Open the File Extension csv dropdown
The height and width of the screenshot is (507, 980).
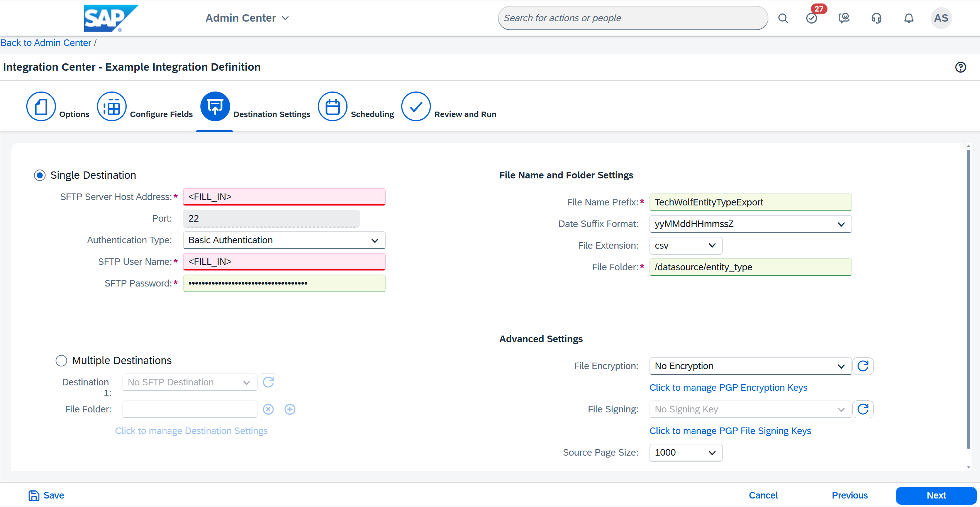click(686, 246)
